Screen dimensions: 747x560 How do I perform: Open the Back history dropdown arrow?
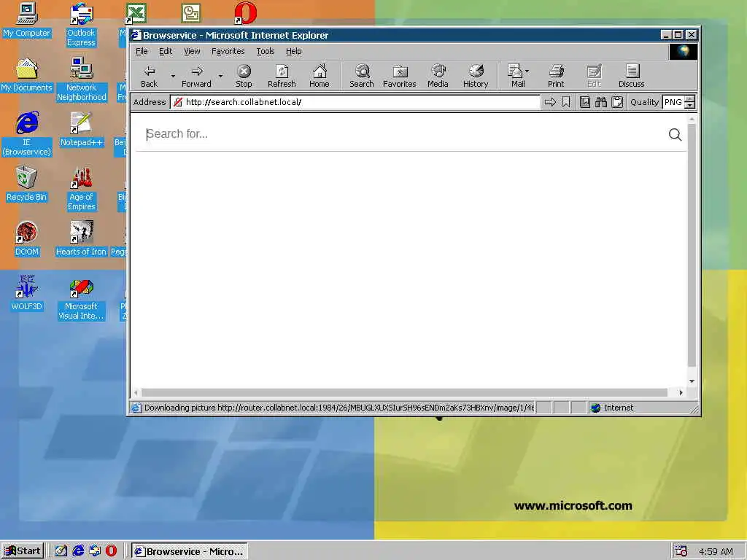pyautogui.click(x=173, y=76)
